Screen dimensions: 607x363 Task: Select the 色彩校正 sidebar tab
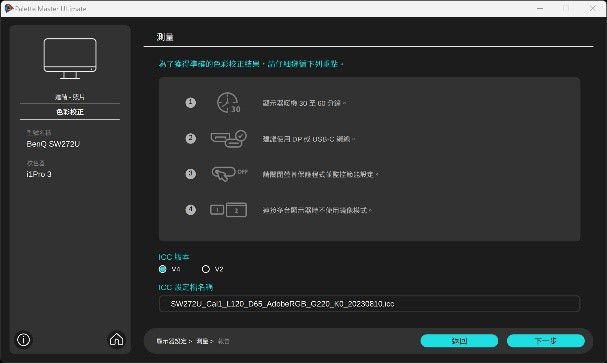pos(70,112)
